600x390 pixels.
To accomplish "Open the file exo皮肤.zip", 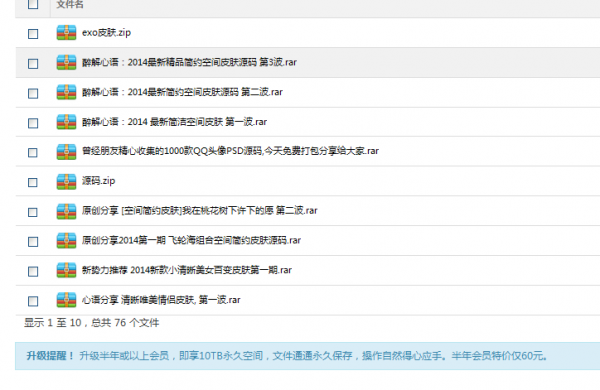I will [106, 33].
